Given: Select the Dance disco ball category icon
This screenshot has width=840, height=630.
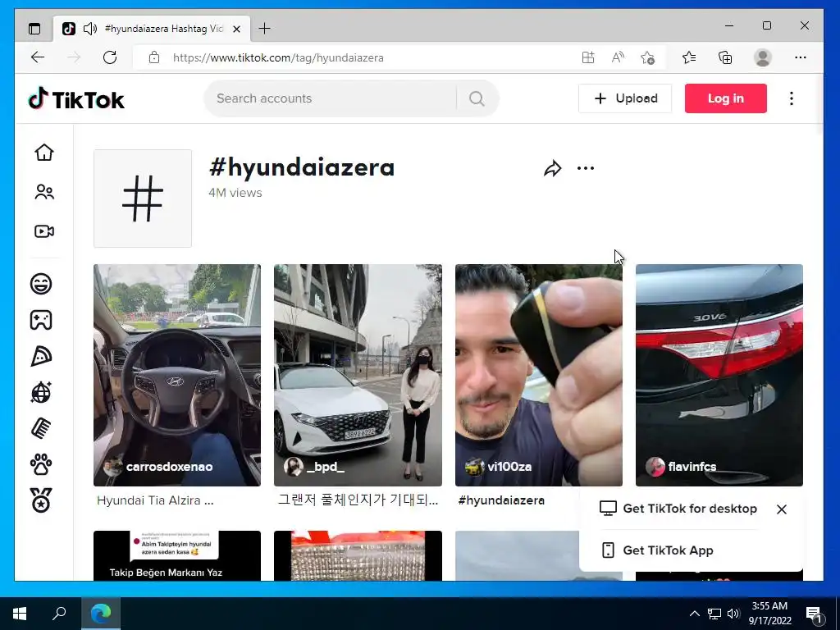Looking at the screenshot, I should pos(41,392).
